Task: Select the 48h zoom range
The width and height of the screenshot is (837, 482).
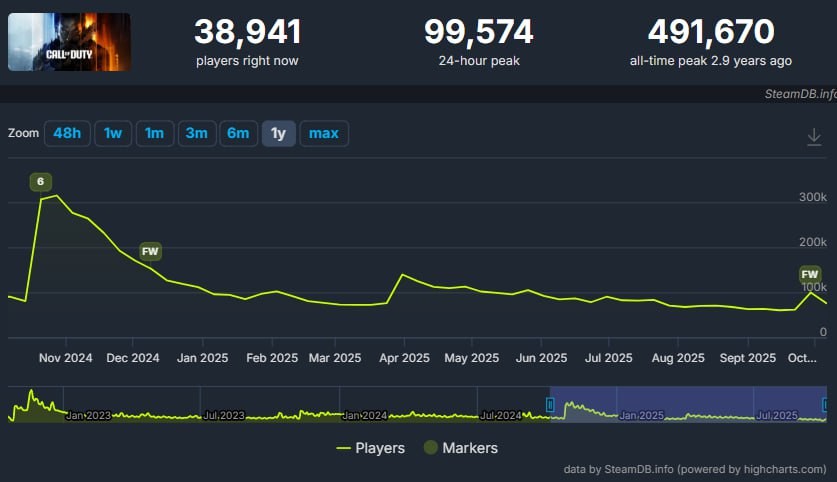Action: (x=66, y=133)
